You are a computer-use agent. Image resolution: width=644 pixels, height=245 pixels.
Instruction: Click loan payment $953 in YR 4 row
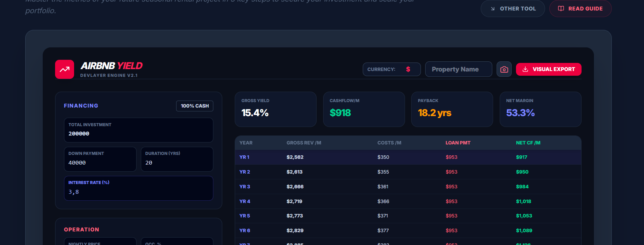pos(452,202)
